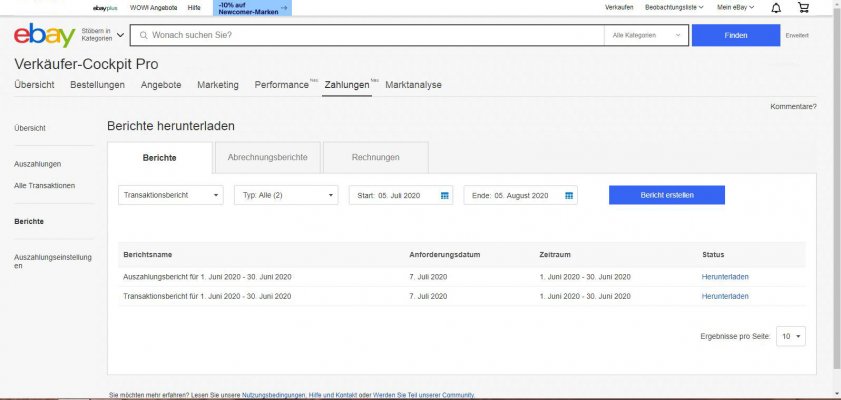
Task: Expand the Transaktionsbericht report type dropdown
Action: point(170,195)
